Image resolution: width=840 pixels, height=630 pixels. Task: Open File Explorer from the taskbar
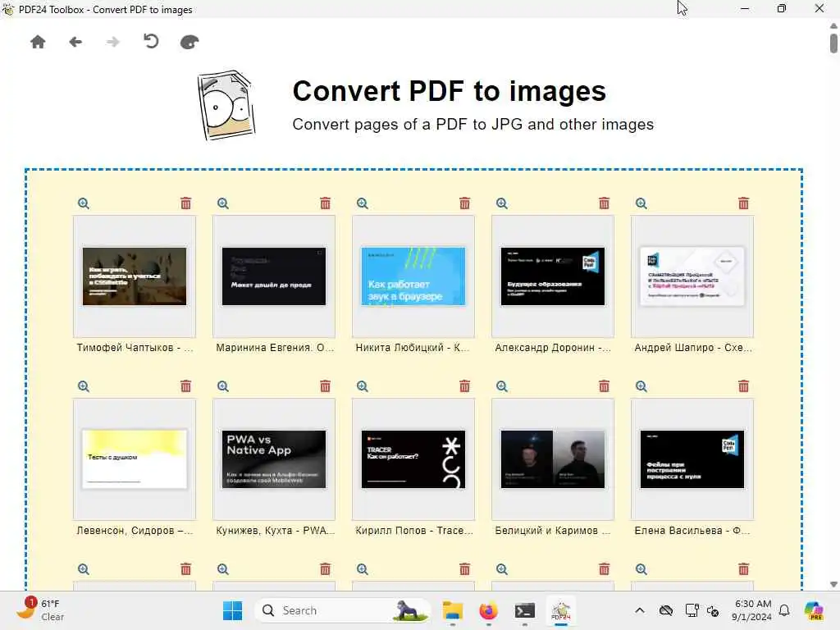(453, 610)
